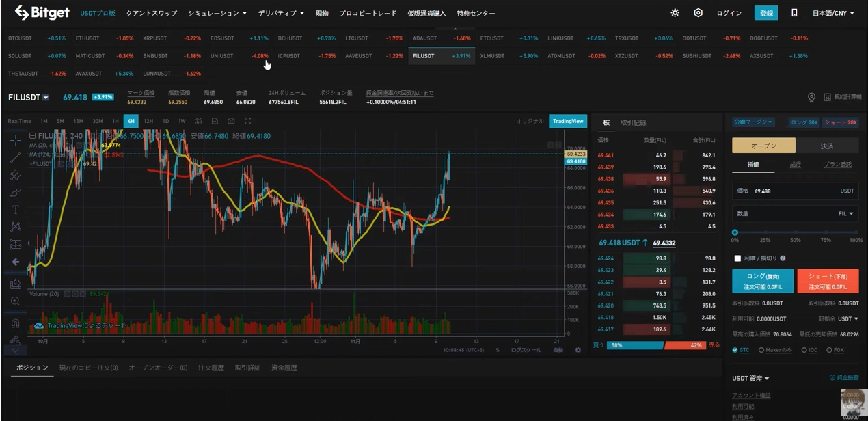Screen dimensions: 868x421
Task: Select the Makerのみ radio option
Action: (761, 350)
